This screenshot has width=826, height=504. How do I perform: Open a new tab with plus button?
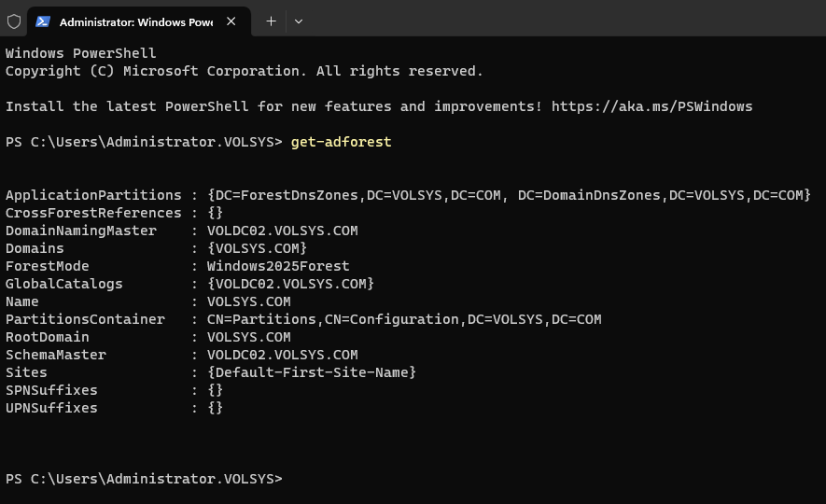[x=271, y=21]
